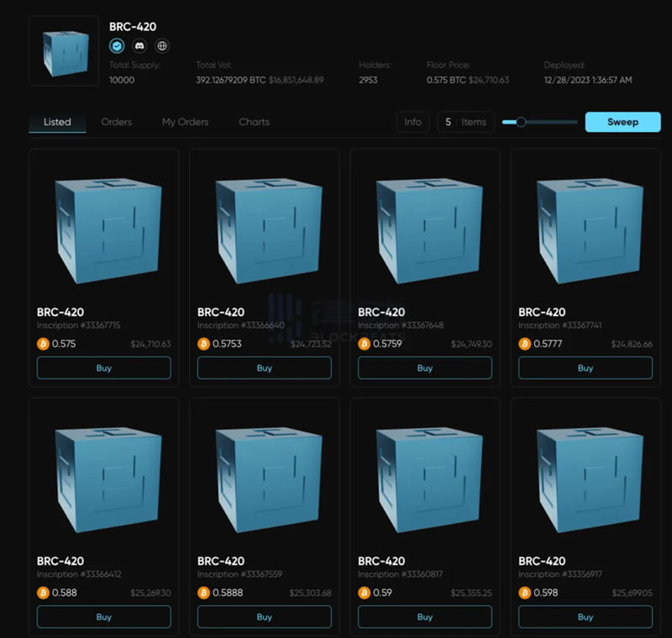Click Bitcoin icon beside 0.5753 price
Viewport: 672px width, 638px height.
point(203,344)
